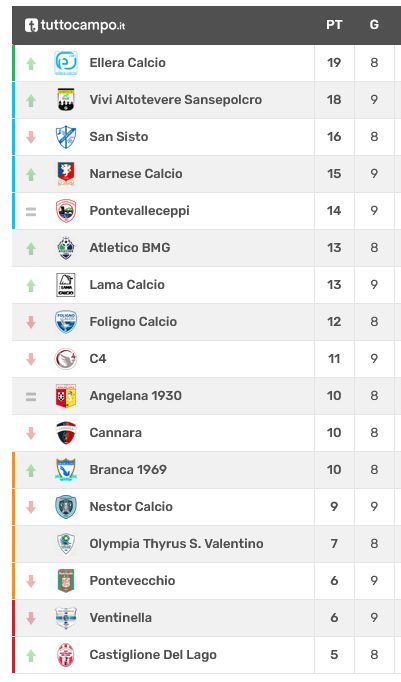
Task: Select the Nestor Calcio team name
Action: [131, 507]
